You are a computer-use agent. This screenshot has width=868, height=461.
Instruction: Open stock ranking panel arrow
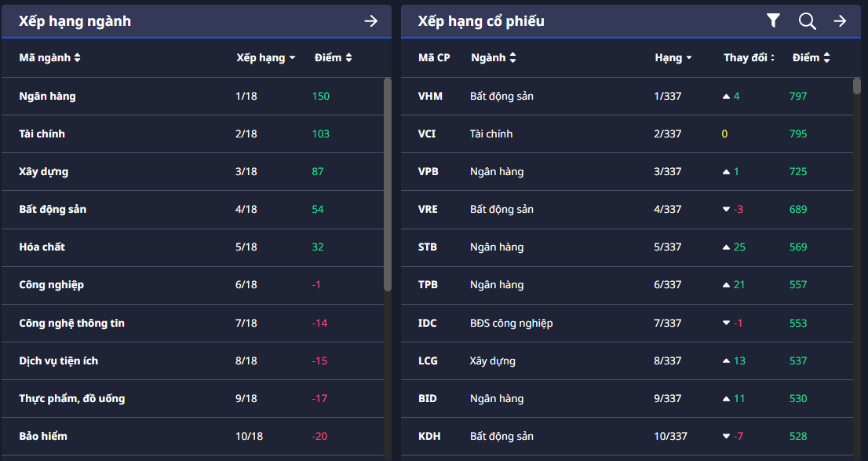click(840, 21)
